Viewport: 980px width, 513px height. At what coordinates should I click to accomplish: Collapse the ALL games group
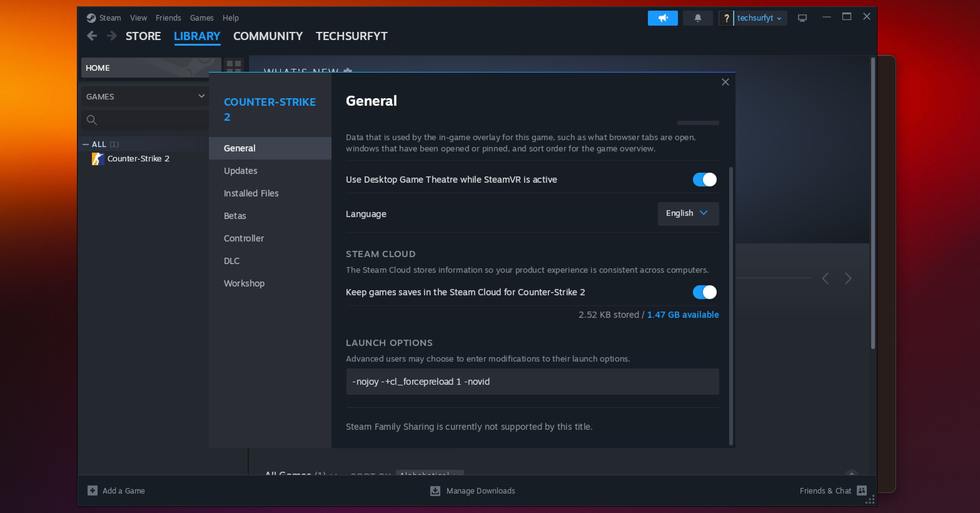point(86,144)
